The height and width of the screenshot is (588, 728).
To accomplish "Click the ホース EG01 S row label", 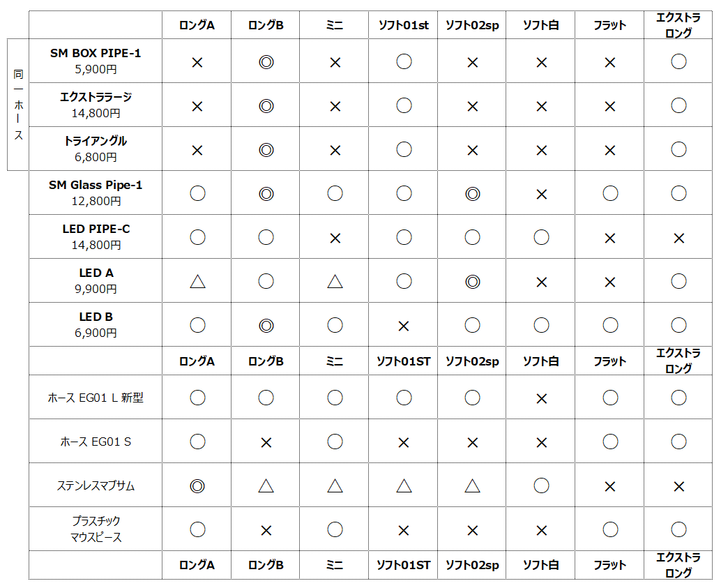I will click(x=96, y=442).
